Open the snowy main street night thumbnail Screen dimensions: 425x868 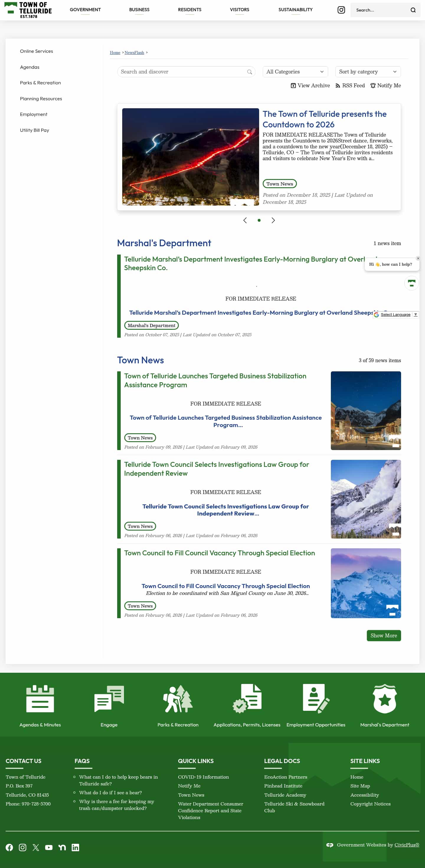tap(366, 411)
